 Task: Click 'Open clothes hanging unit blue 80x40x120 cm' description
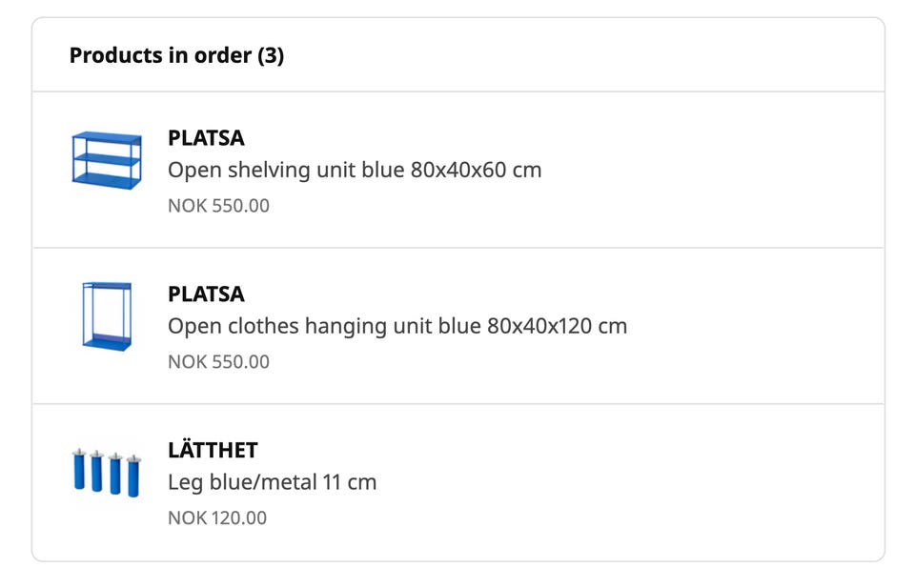397,326
